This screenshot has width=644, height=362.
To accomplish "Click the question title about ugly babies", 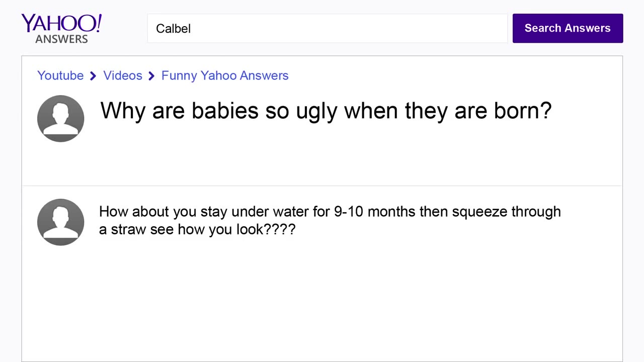I will (326, 111).
